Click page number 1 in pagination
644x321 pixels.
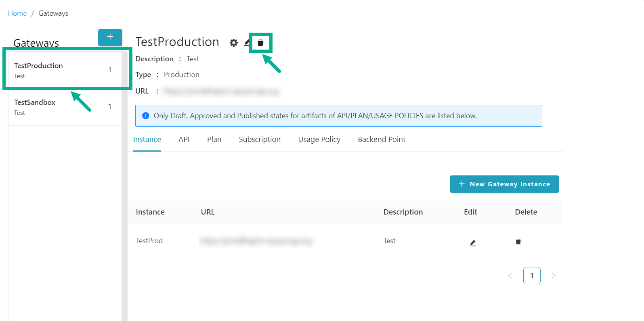point(532,276)
